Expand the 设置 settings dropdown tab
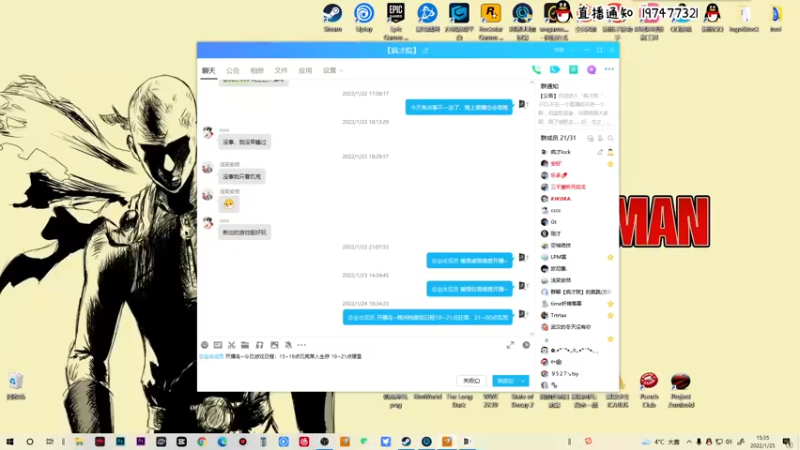The height and width of the screenshot is (450, 800). (x=333, y=70)
